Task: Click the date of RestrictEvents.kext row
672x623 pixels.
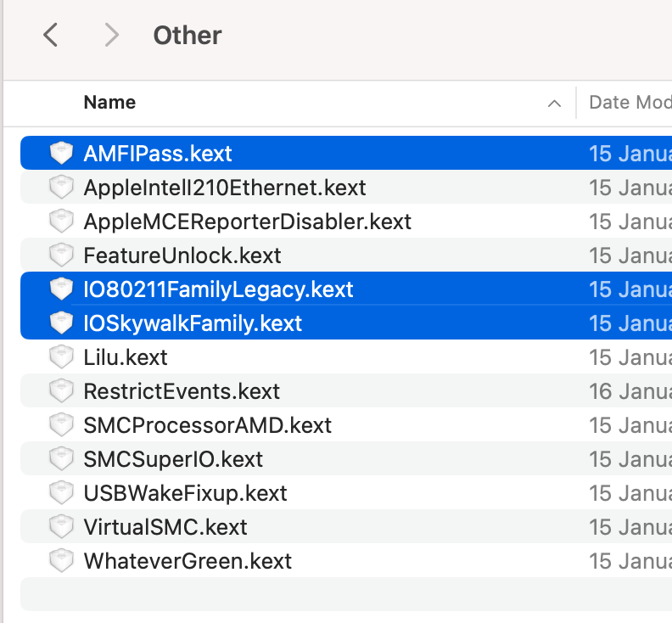Action: [x=630, y=391]
